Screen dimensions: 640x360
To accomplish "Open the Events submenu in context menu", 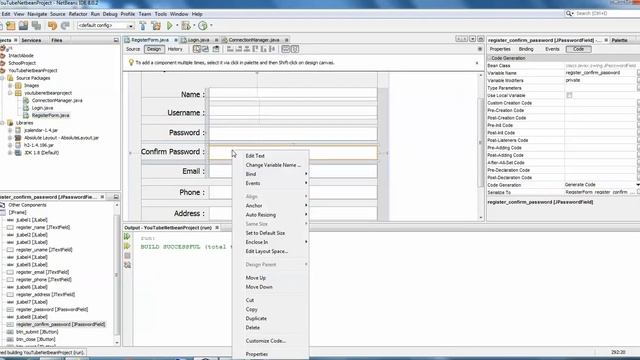I will pos(271,183).
